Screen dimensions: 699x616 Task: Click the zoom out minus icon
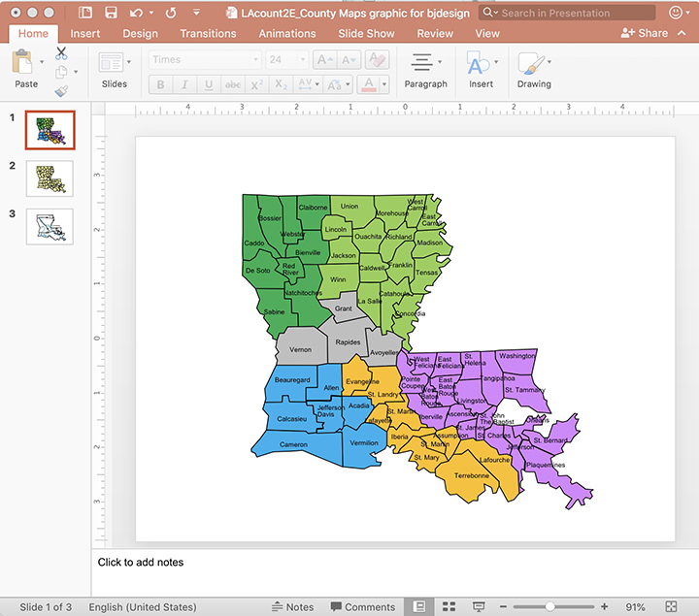(x=503, y=606)
